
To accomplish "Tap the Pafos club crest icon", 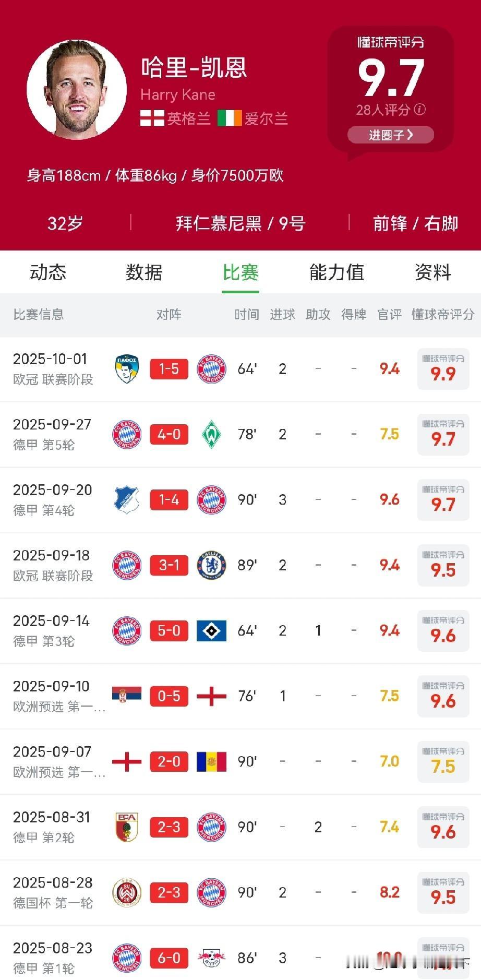I will [127, 369].
